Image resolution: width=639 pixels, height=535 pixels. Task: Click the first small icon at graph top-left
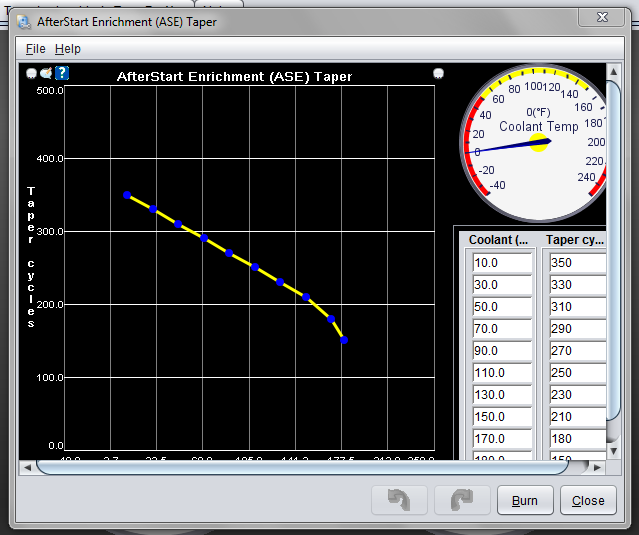coord(32,73)
